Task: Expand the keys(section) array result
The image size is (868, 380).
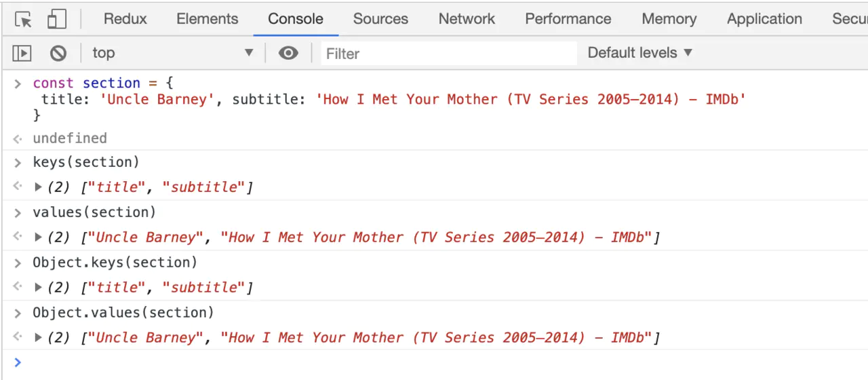Action: tap(39, 187)
